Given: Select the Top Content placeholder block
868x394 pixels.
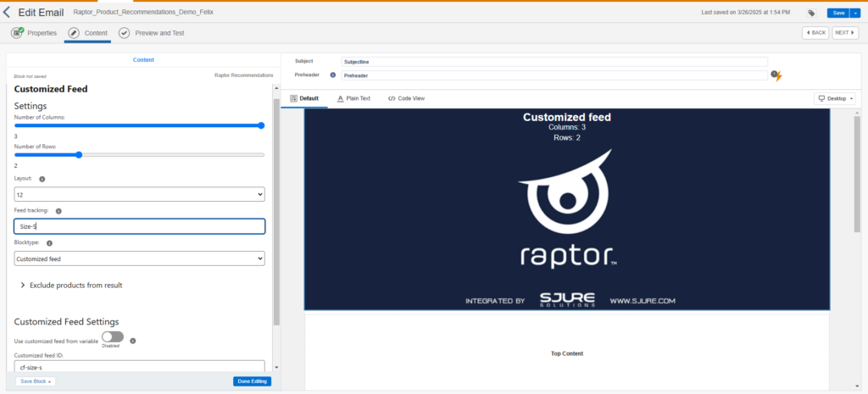Looking at the screenshot, I should coord(567,353).
